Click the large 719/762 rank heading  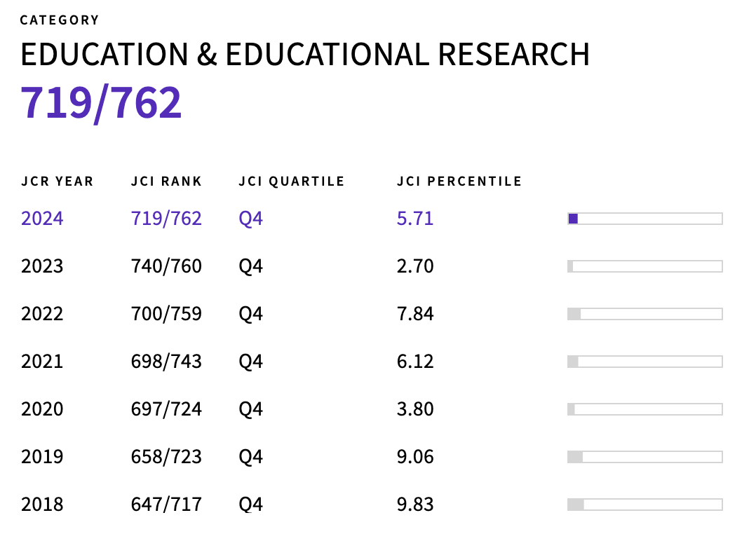(x=102, y=102)
